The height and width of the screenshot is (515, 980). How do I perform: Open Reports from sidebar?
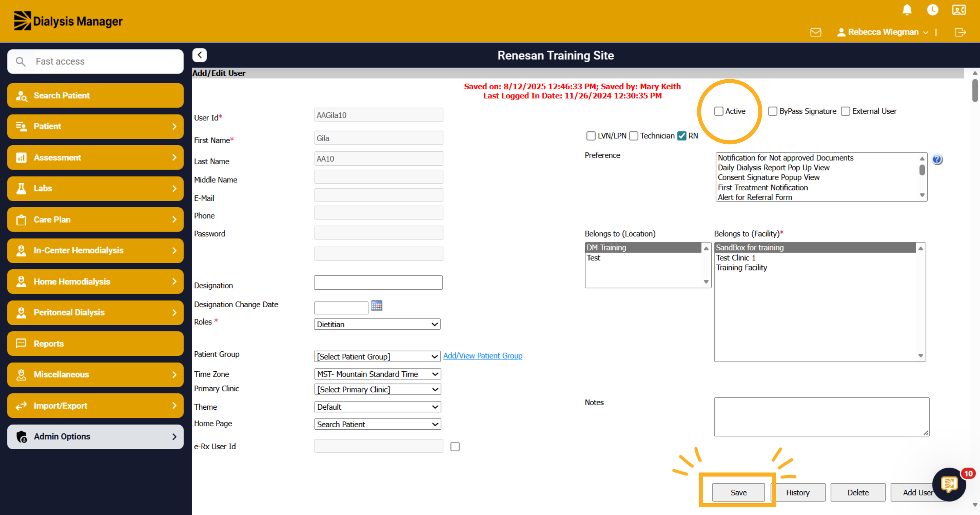(95, 344)
